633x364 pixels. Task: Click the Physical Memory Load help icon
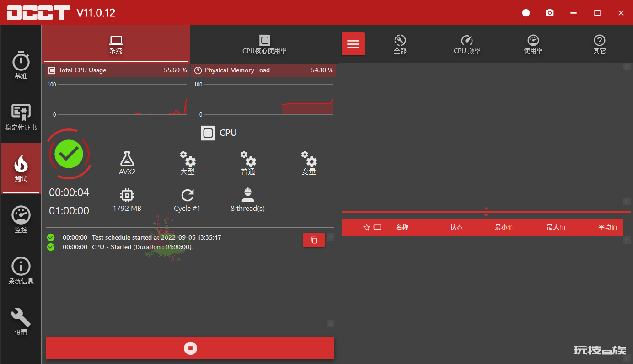tap(198, 70)
